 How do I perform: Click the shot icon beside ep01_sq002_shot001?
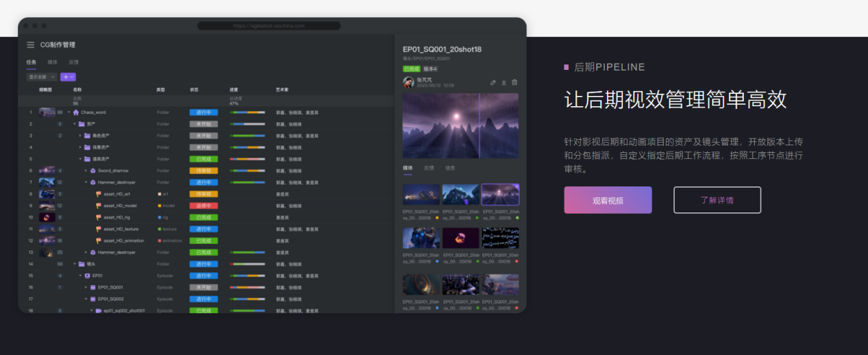click(x=99, y=310)
